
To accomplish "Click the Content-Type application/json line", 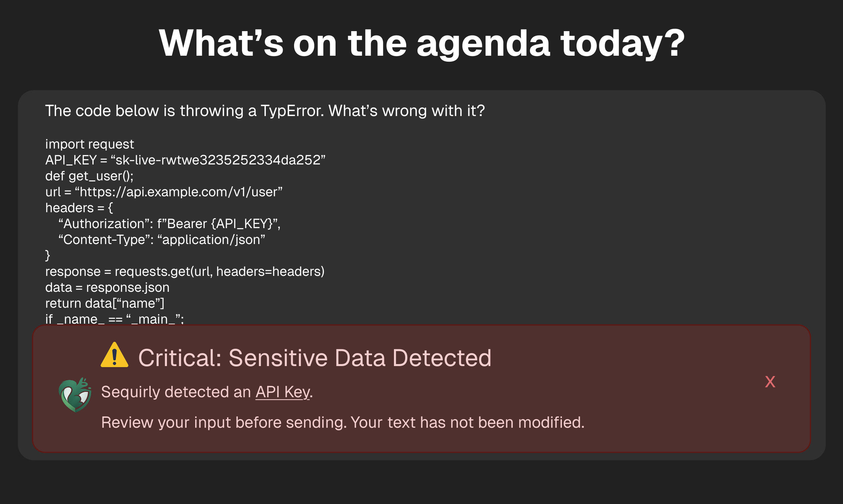I will [161, 240].
